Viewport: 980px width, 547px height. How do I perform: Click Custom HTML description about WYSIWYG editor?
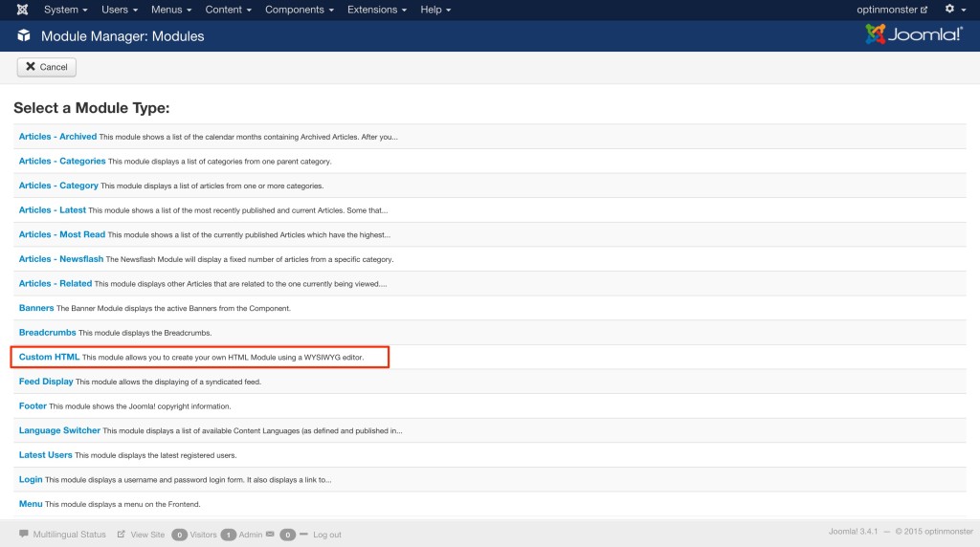[x=222, y=357]
